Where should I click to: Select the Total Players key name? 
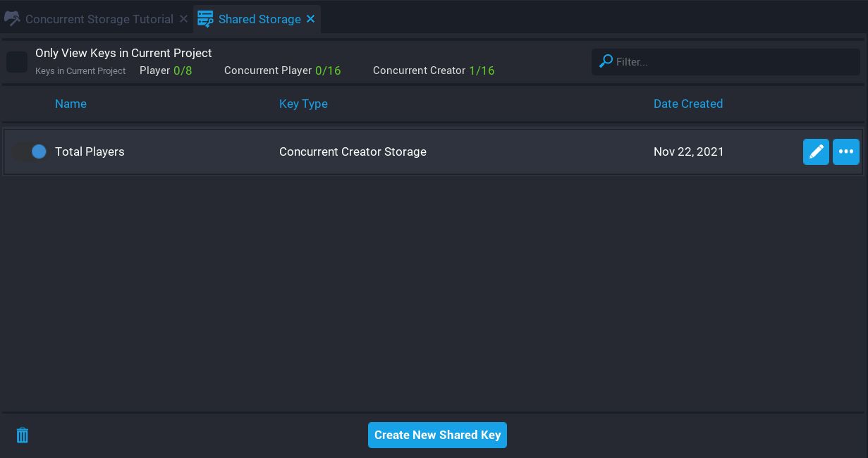click(x=90, y=151)
